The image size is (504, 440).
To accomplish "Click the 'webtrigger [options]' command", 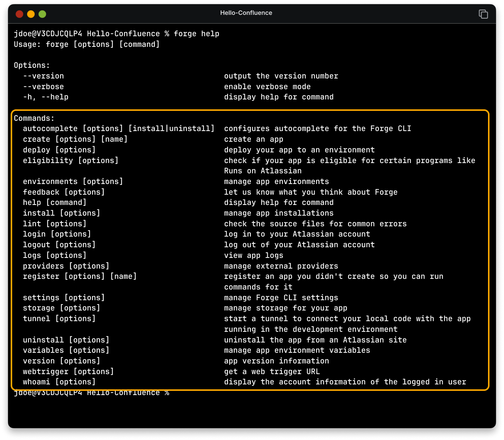I will pyautogui.click(x=68, y=371).
